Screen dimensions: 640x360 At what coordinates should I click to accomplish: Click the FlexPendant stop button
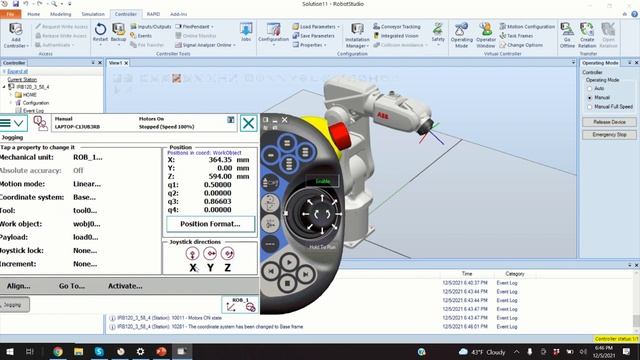tap(287, 283)
